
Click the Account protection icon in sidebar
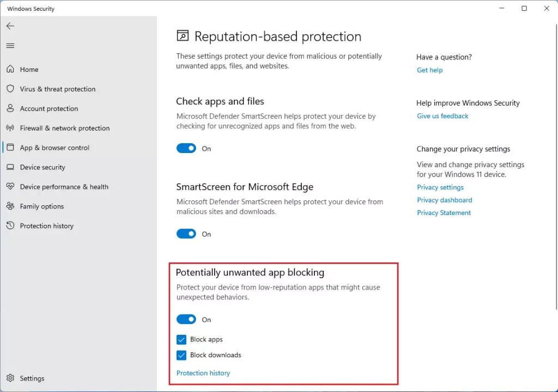pyautogui.click(x=11, y=108)
